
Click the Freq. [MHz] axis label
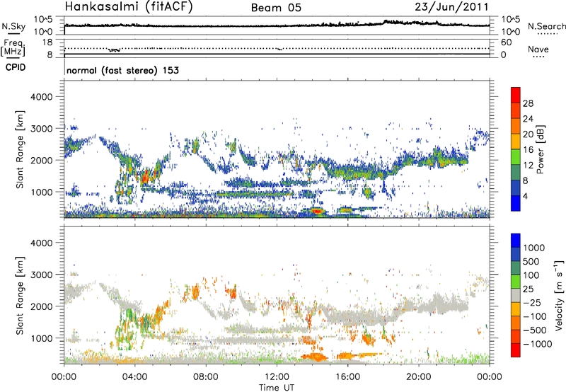click(13, 48)
